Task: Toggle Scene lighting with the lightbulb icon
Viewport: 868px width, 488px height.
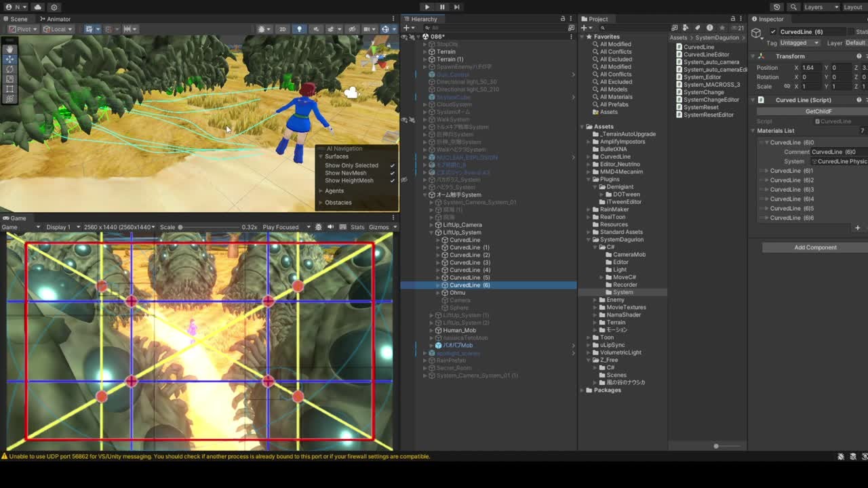Action: tap(299, 29)
